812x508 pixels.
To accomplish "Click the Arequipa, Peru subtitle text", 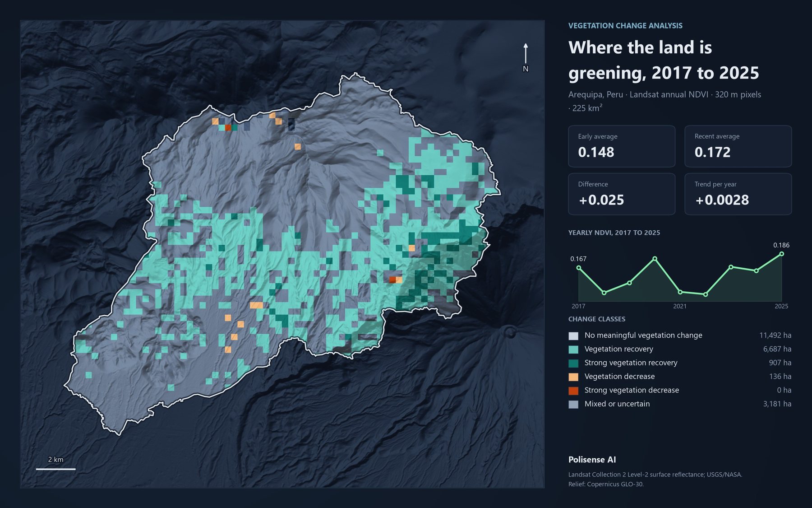I will tap(664, 101).
